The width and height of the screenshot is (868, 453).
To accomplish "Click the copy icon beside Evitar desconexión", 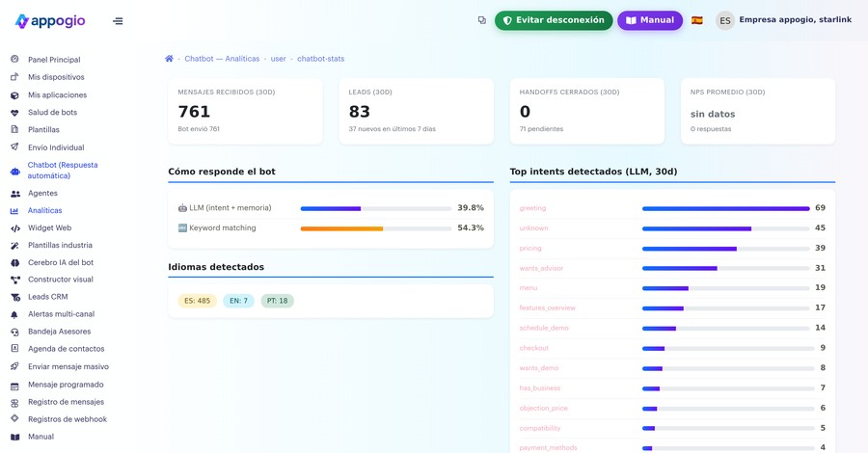I will tap(481, 20).
